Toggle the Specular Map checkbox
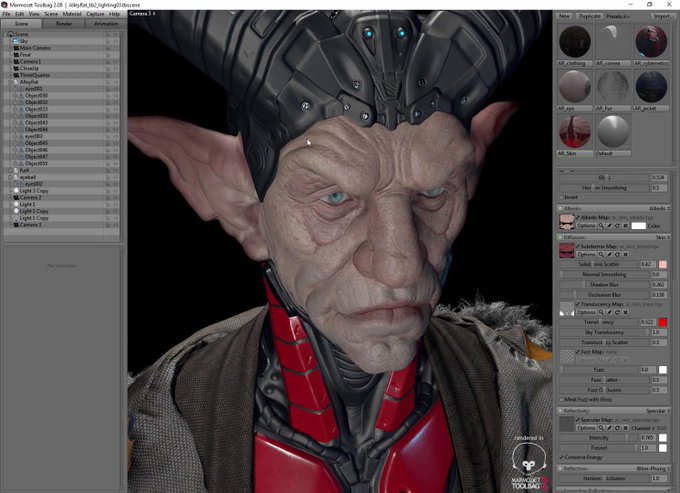The image size is (680, 493). tap(578, 420)
